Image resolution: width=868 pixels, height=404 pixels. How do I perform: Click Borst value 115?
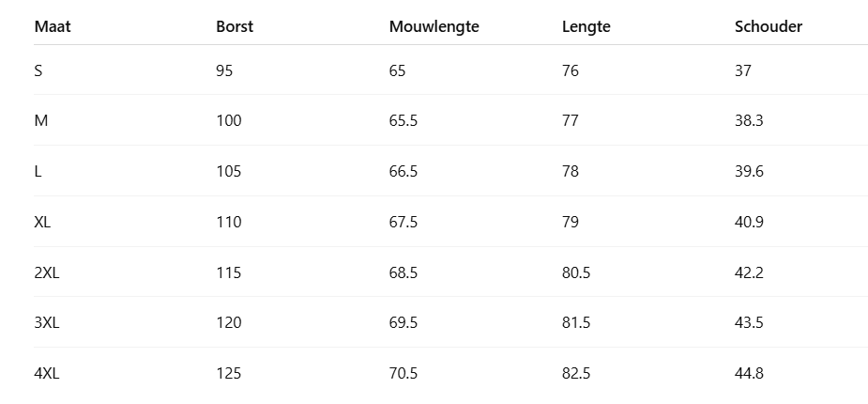click(x=228, y=272)
